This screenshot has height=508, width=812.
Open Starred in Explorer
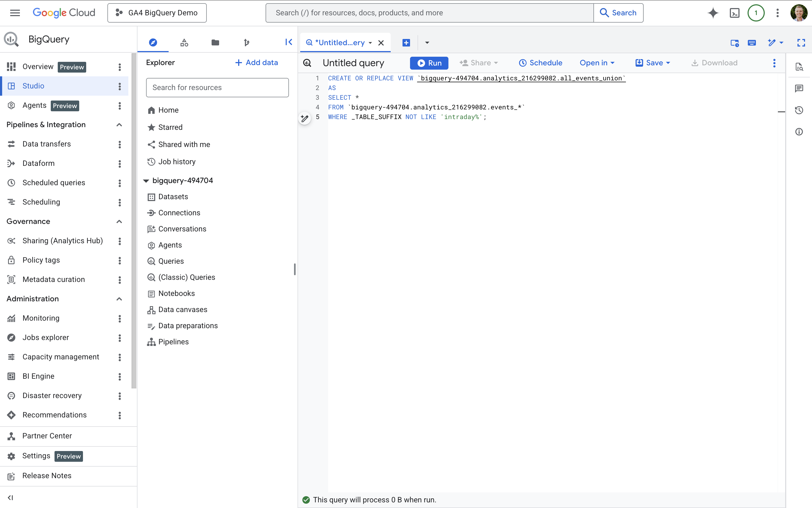[171, 127]
